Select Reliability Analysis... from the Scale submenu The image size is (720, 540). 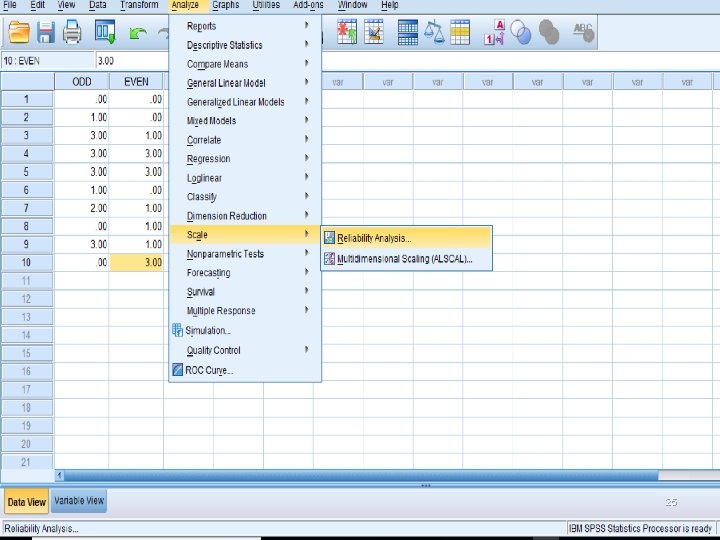[x=406, y=238]
